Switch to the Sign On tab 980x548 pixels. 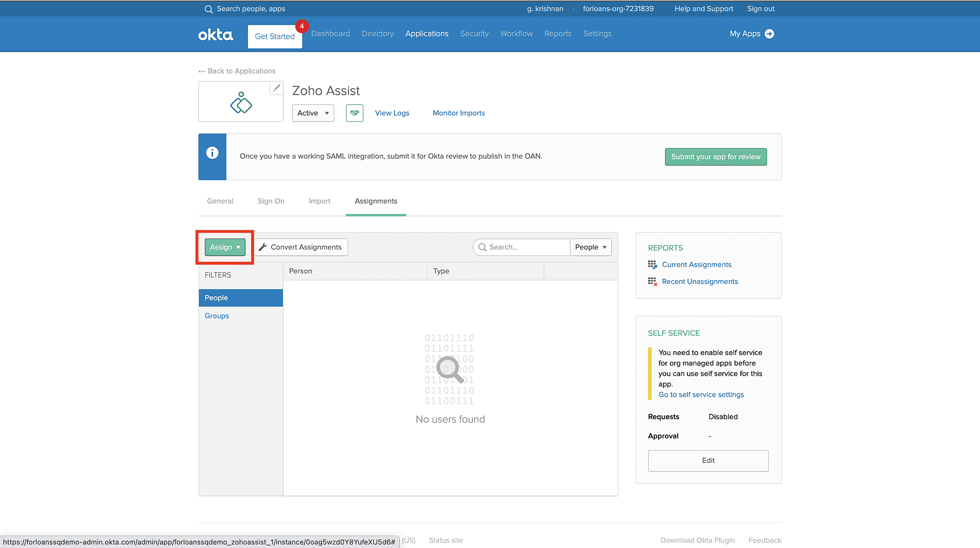click(x=271, y=201)
